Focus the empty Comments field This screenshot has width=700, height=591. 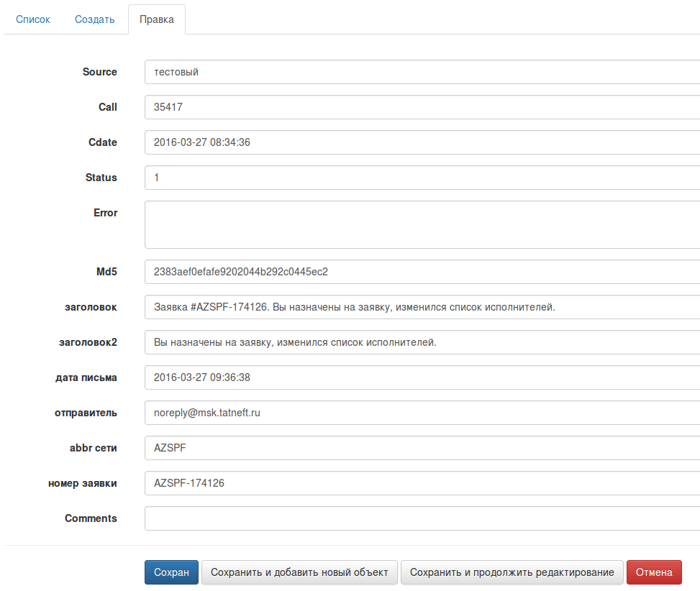tap(422, 518)
